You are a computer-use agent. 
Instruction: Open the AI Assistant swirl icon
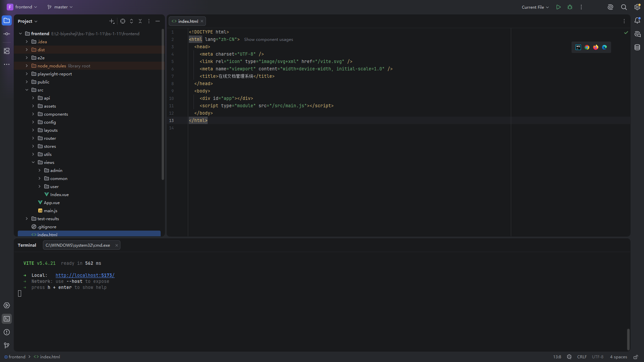pyautogui.click(x=610, y=7)
